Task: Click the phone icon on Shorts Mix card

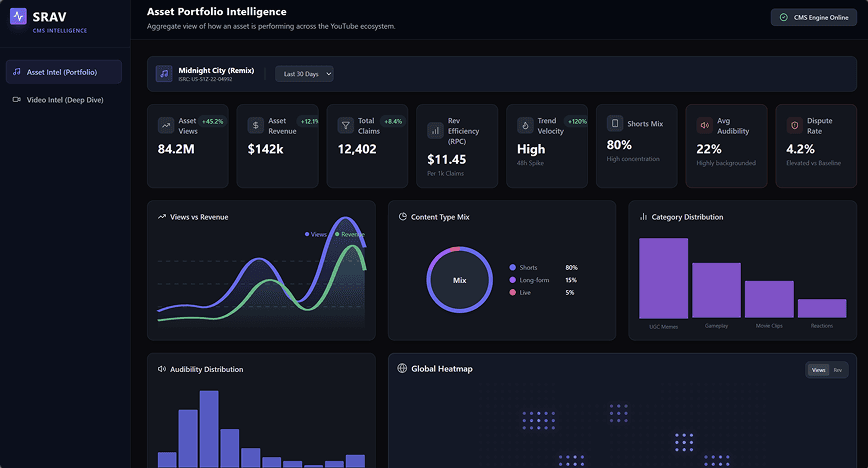Action: pos(614,123)
